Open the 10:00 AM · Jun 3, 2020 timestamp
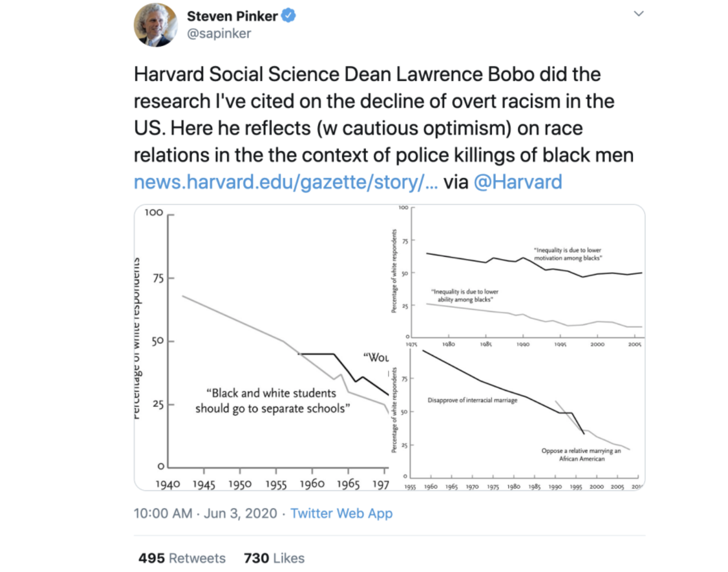This screenshot has width=728, height=572. [x=205, y=514]
